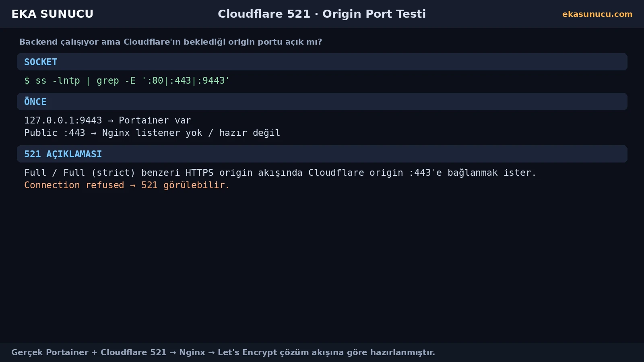Select the SOCKET section header

[x=322, y=62]
